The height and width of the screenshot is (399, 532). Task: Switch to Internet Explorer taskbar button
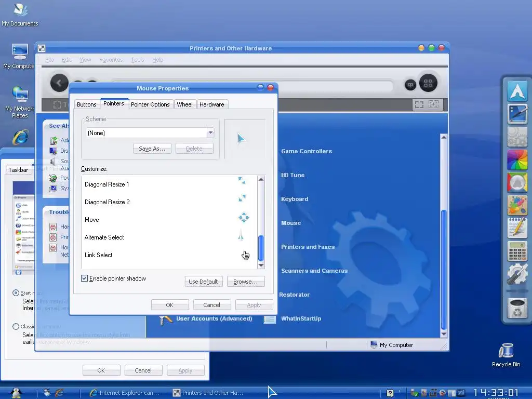[x=124, y=393]
